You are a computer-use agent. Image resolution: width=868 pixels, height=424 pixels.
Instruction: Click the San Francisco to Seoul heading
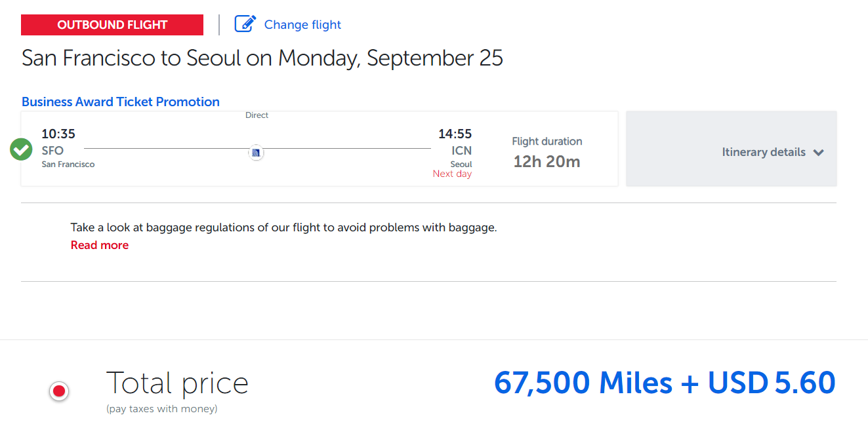point(262,58)
